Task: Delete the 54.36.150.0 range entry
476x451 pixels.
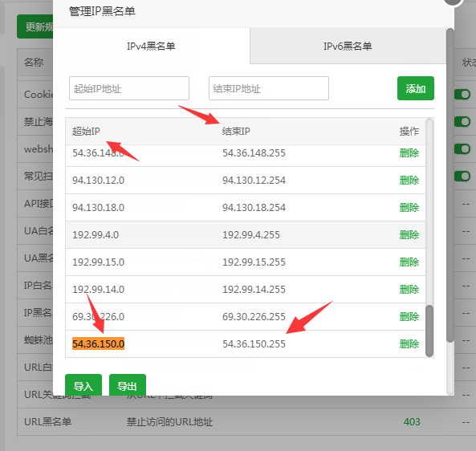Action: (409, 344)
